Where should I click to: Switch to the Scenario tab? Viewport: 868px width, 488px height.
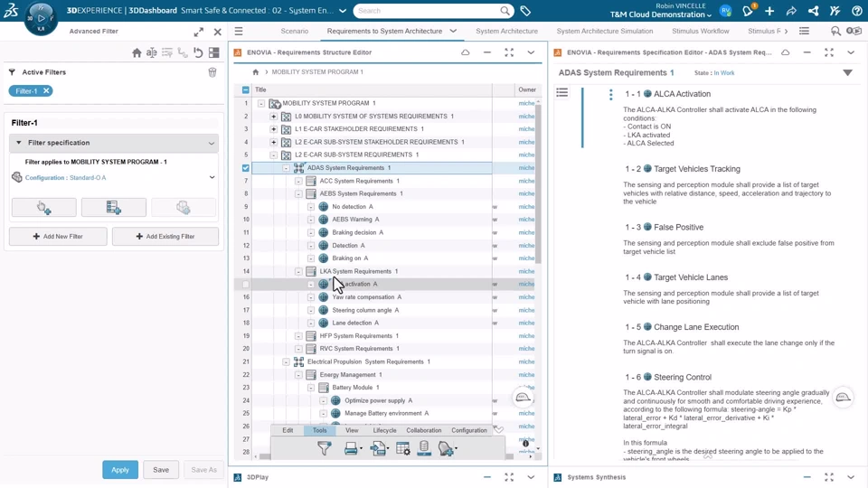[295, 31]
